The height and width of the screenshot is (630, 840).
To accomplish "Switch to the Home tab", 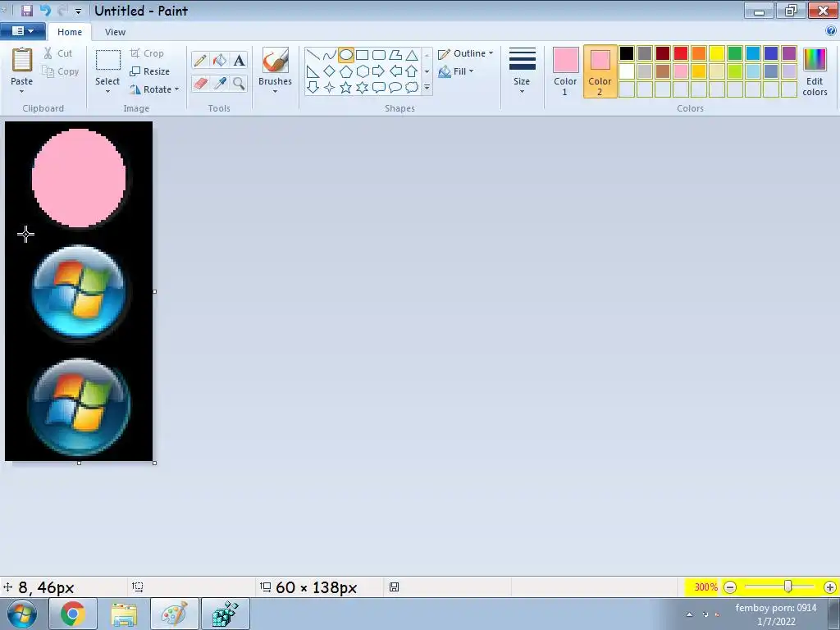I will click(70, 32).
